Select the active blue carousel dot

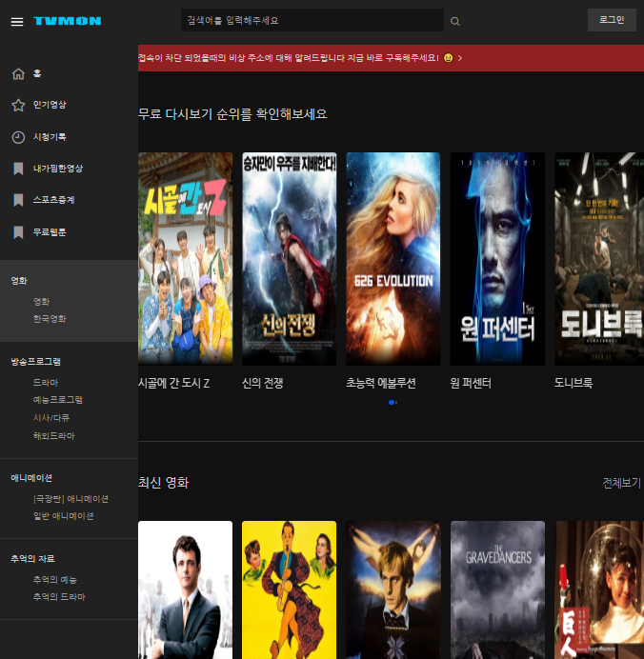pos(392,402)
